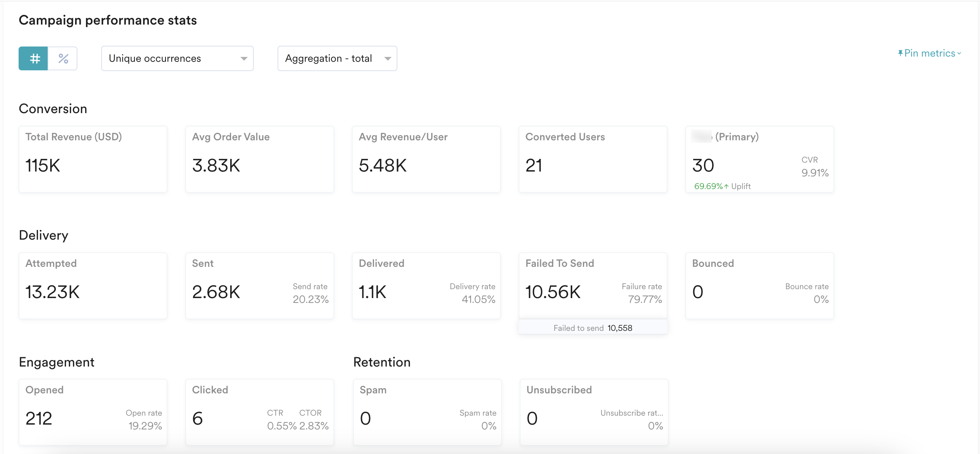The width and height of the screenshot is (980, 454).
Task: Click the Unsubscribed retention card
Action: pos(594,412)
